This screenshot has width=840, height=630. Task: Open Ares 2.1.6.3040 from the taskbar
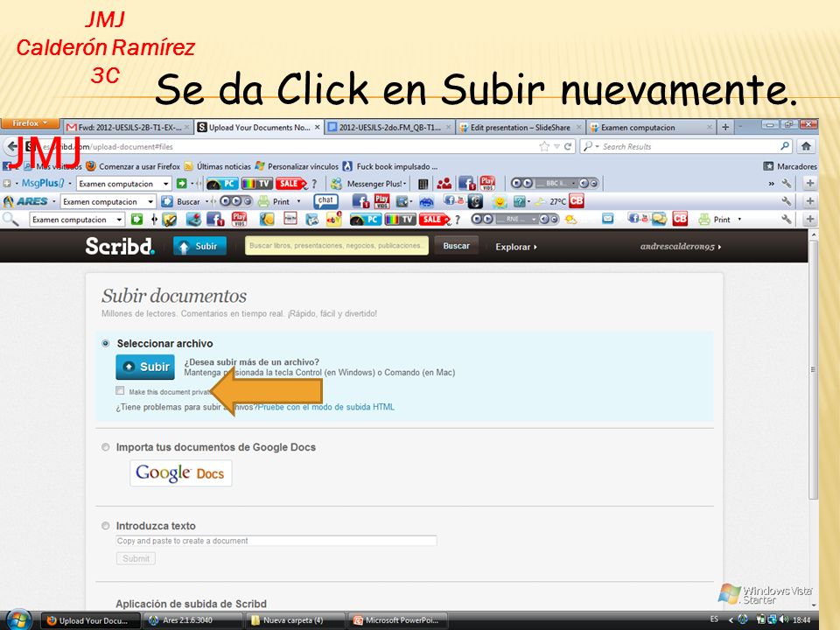pyautogui.click(x=193, y=620)
